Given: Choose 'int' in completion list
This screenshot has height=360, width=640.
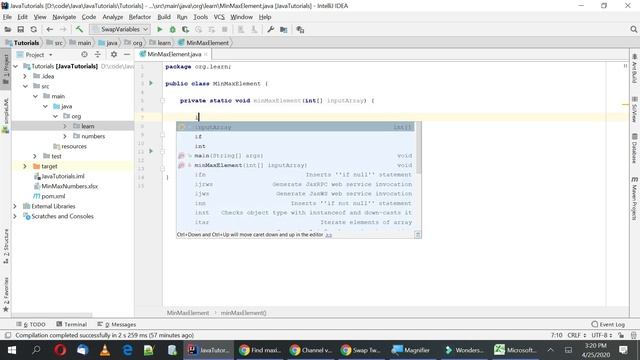Looking at the screenshot, I should click(x=296, y=146).
